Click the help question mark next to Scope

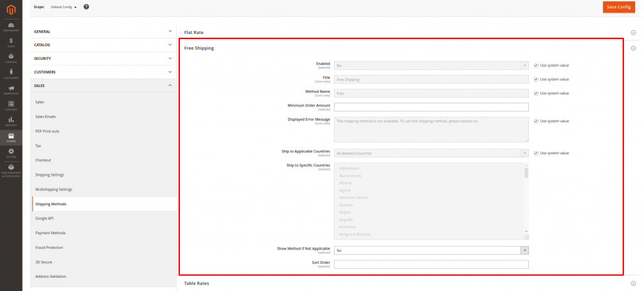click(x=86, y=7)
